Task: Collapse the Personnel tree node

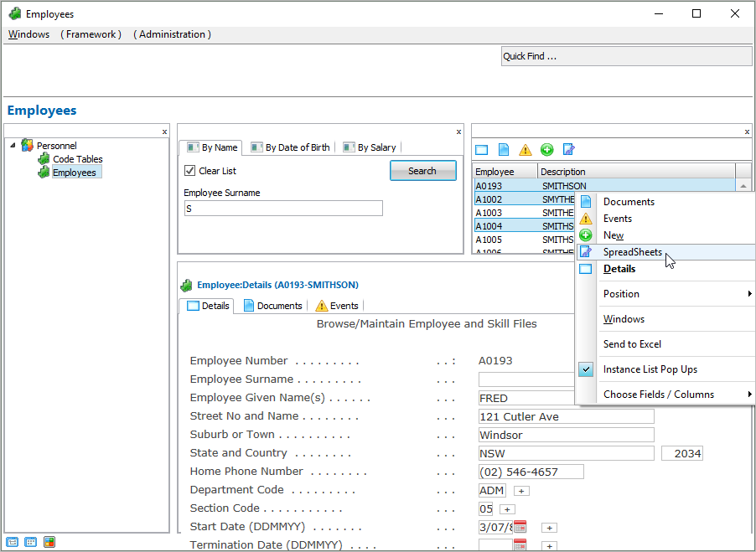Action: tap(13, 146)
